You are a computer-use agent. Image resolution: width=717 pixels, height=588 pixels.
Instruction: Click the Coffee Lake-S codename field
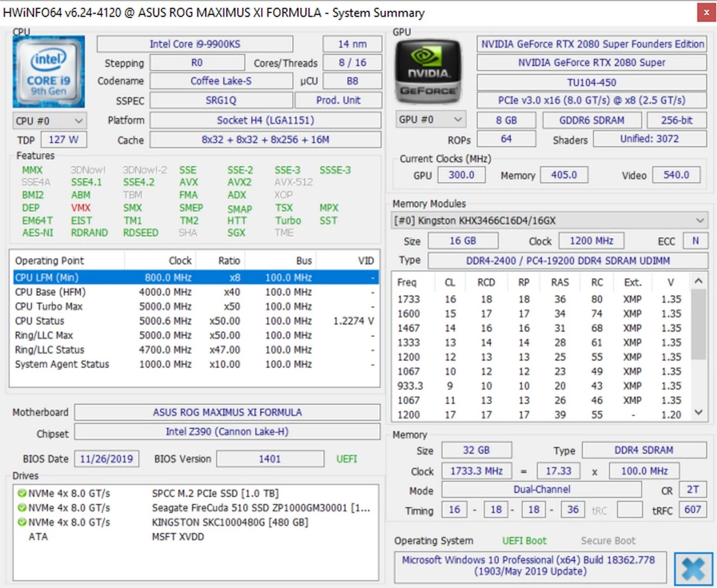click(221, 81)
